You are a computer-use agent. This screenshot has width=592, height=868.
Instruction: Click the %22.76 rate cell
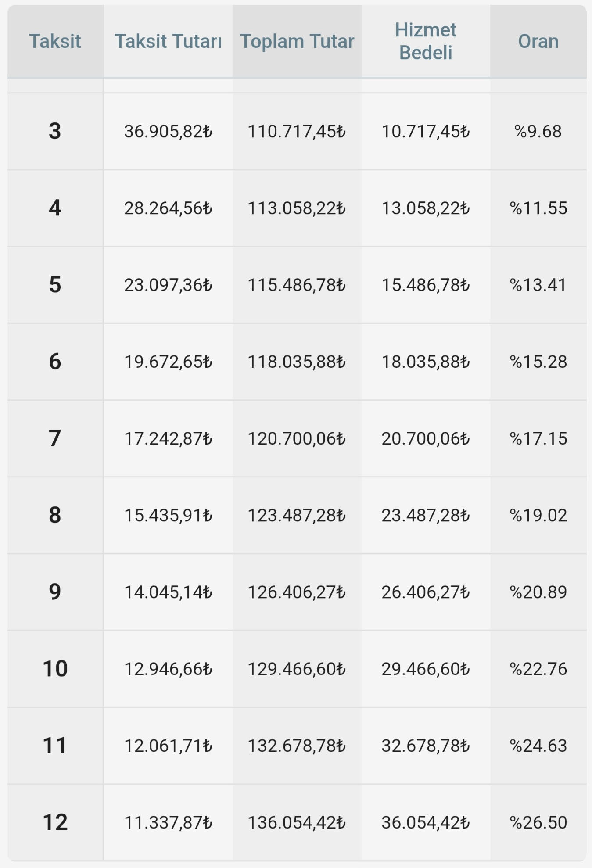coord(538,669)
